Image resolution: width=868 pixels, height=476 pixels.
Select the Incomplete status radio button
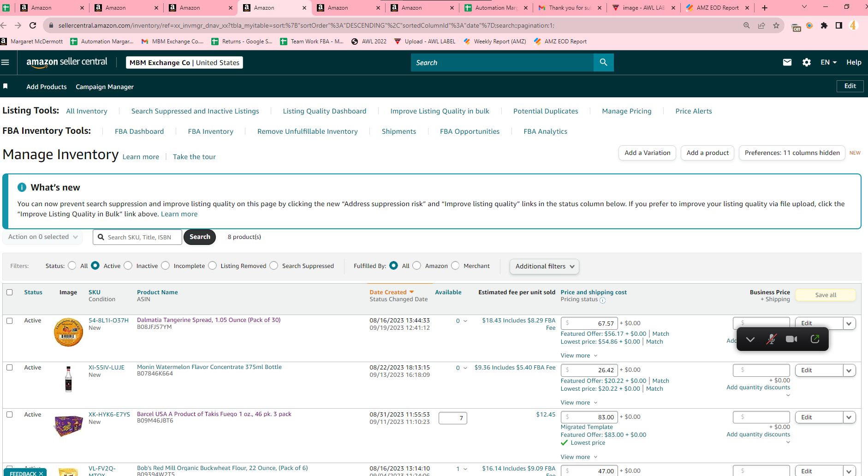(166, 266)
